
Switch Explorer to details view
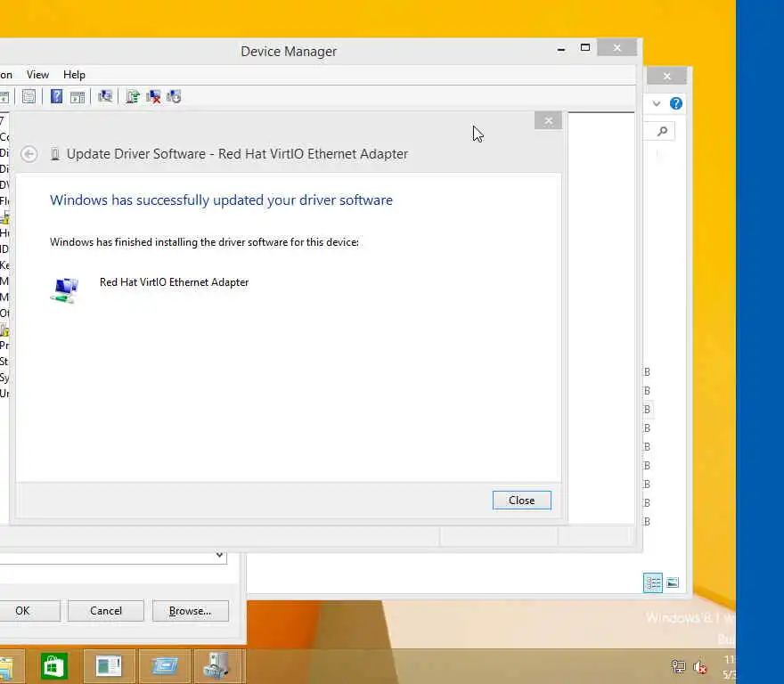tap(653, 583)
